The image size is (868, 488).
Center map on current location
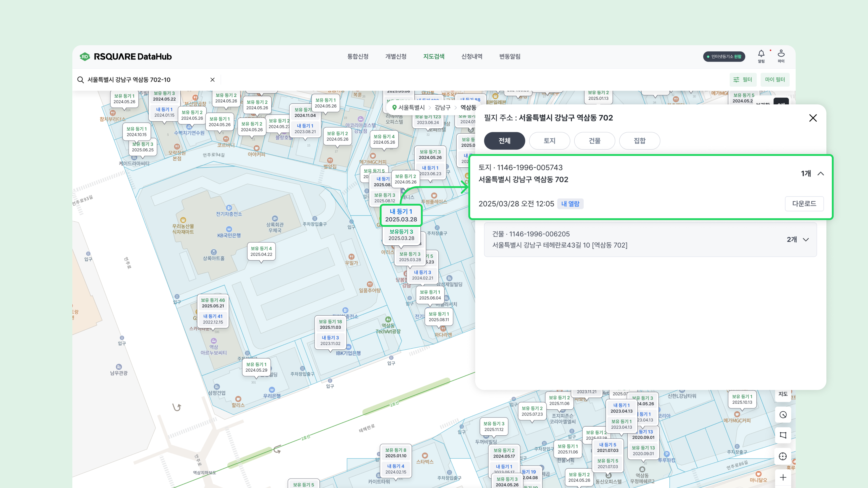pyautogui.click(x=783, y=456)
